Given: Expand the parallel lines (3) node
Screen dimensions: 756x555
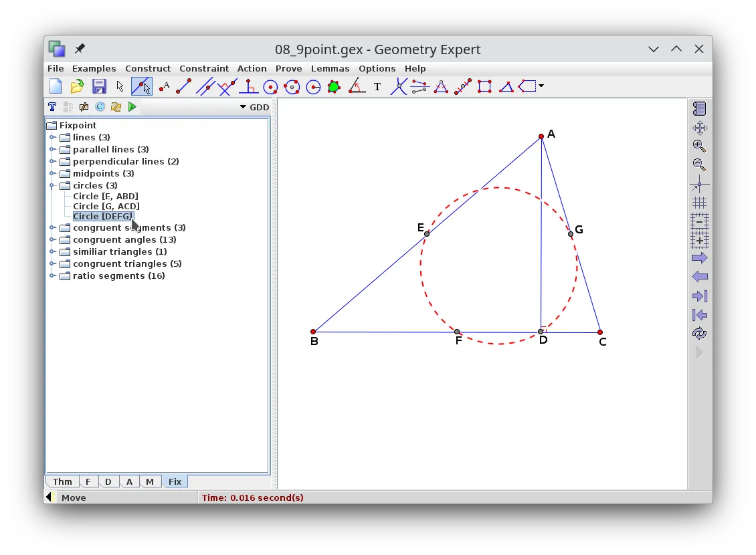Looking at the screenshot, I should (52, 149).
